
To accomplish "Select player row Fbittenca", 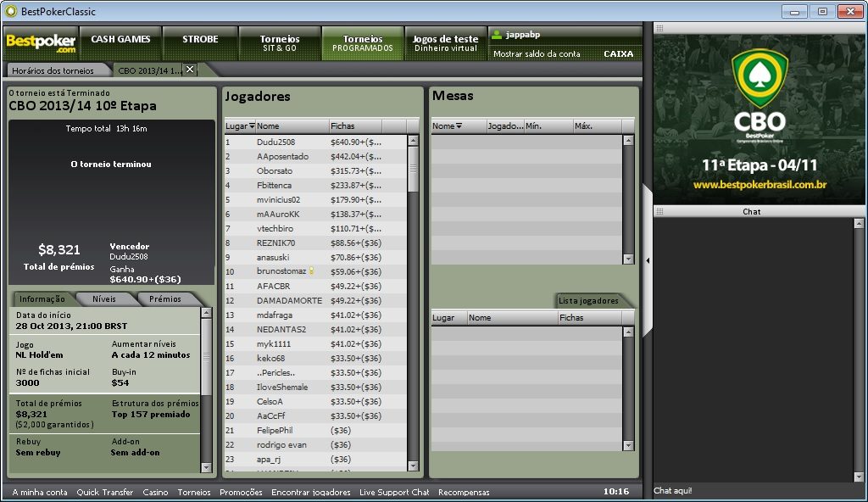I will 315,185.
